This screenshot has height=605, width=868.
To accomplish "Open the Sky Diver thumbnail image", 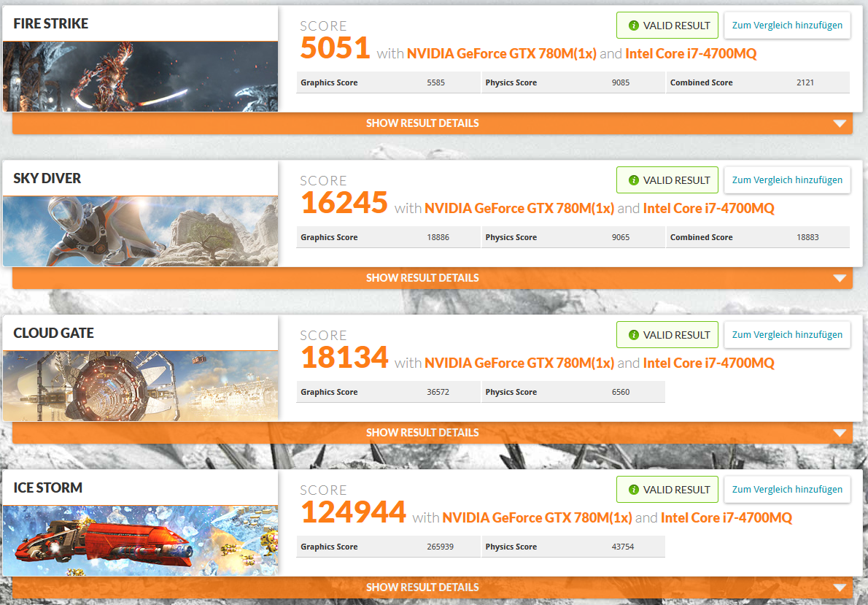I will (141, 231).
